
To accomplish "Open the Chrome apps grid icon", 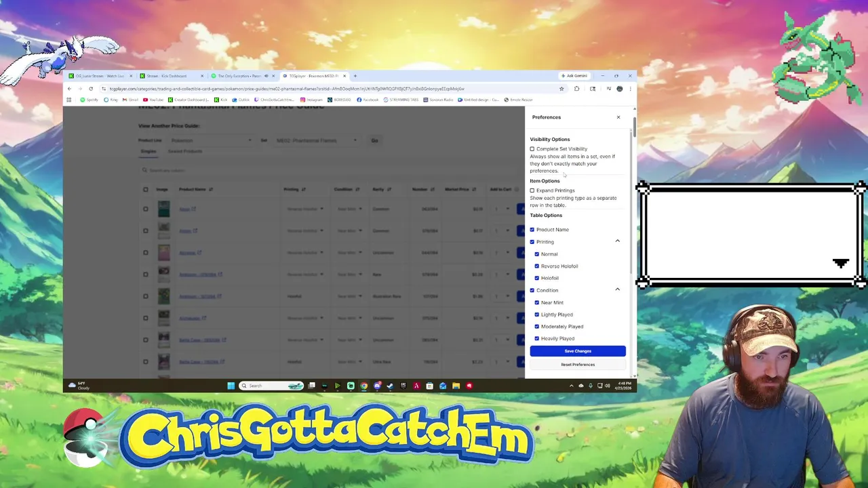I will pos(68,100).
